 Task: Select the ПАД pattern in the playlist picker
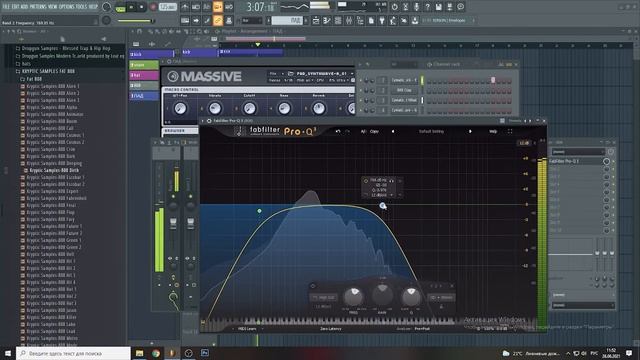tap(144, 96)
